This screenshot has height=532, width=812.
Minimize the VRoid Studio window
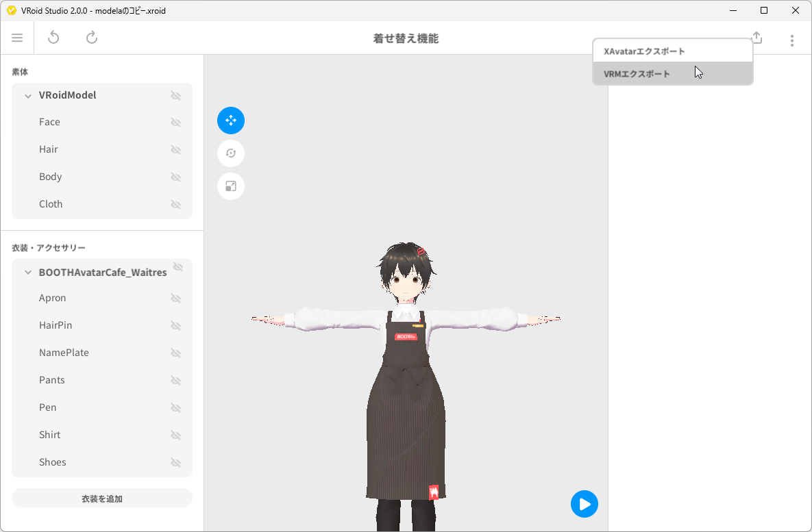point(733,10)
